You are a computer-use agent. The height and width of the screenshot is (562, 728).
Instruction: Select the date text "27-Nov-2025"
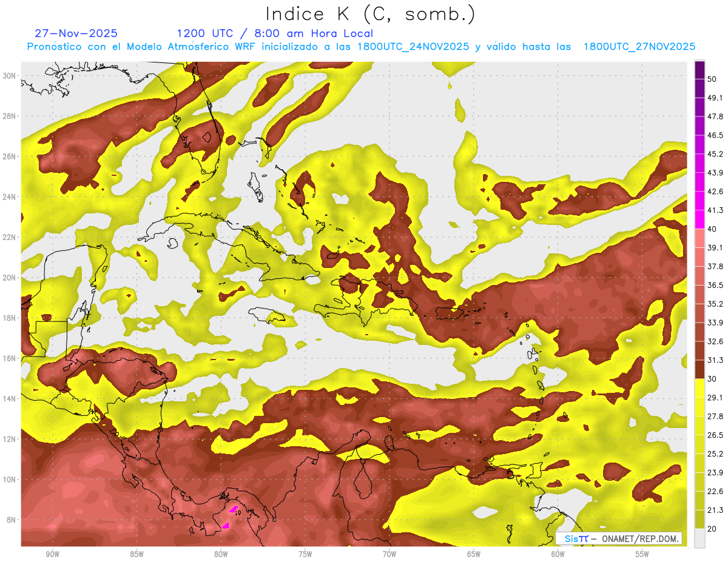76,33
